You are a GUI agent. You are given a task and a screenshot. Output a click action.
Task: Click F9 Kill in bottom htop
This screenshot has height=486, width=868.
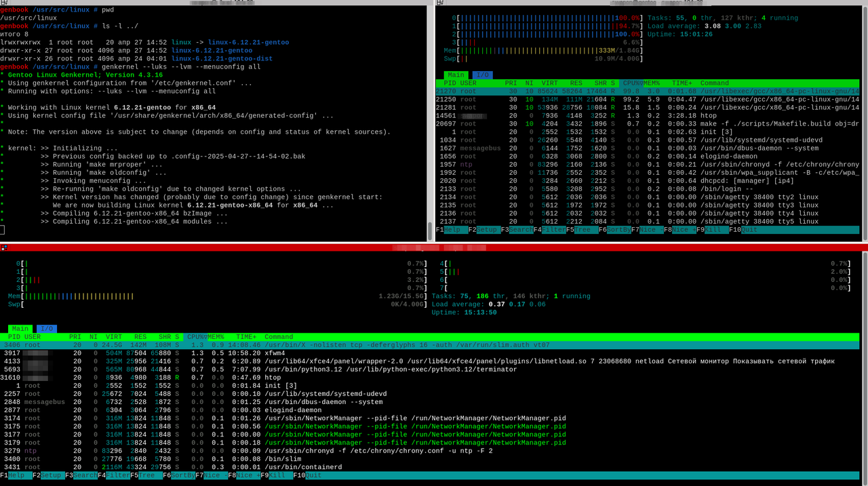(277, 475)
